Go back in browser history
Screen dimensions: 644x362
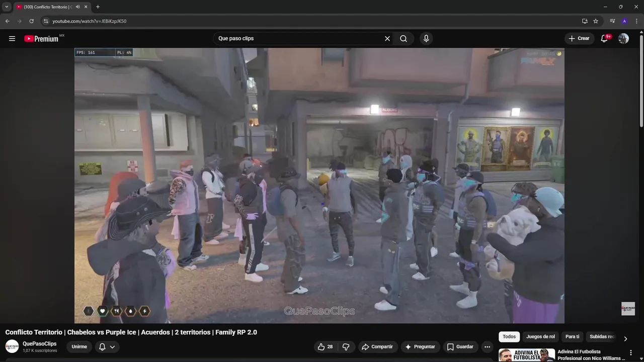7,21
